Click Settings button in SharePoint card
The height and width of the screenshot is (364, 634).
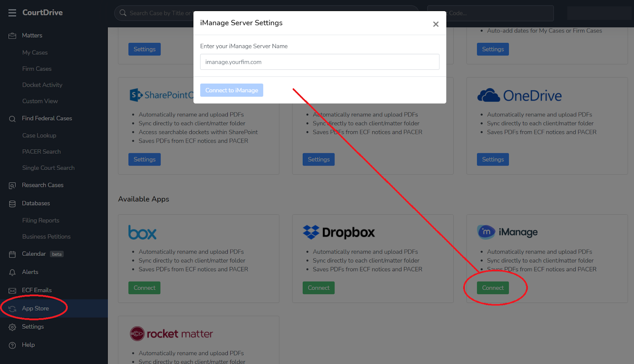(x=145, y=160)
